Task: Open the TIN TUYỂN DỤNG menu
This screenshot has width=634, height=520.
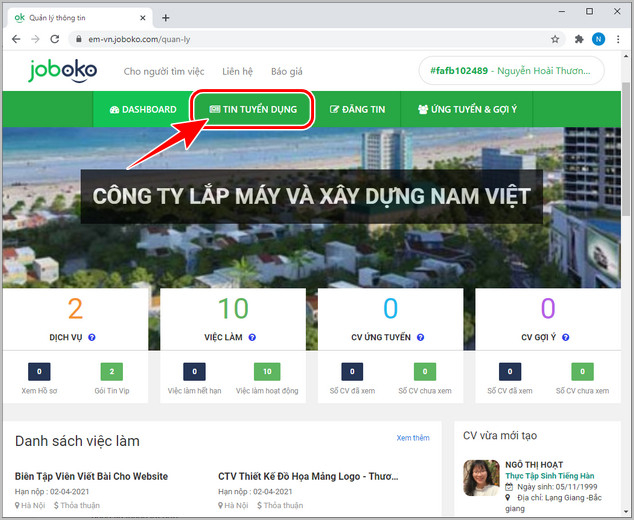Action: pyautogui.click(x=253, y=109)
